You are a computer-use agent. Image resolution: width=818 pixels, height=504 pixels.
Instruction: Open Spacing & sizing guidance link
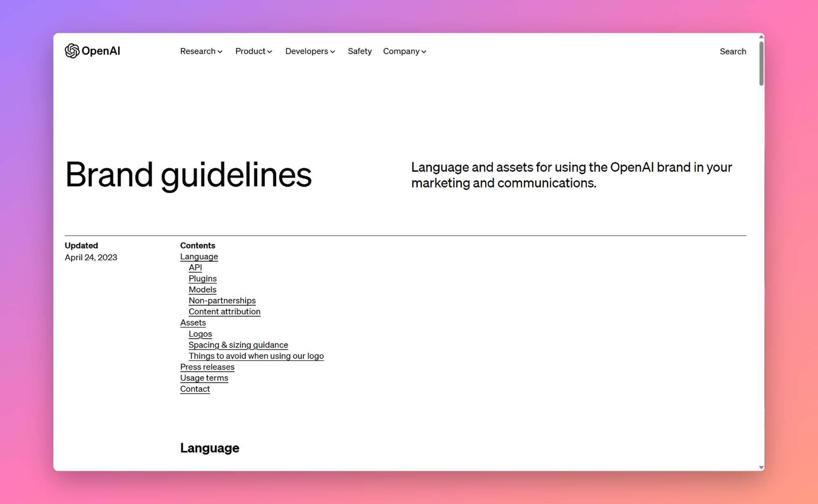238,345
